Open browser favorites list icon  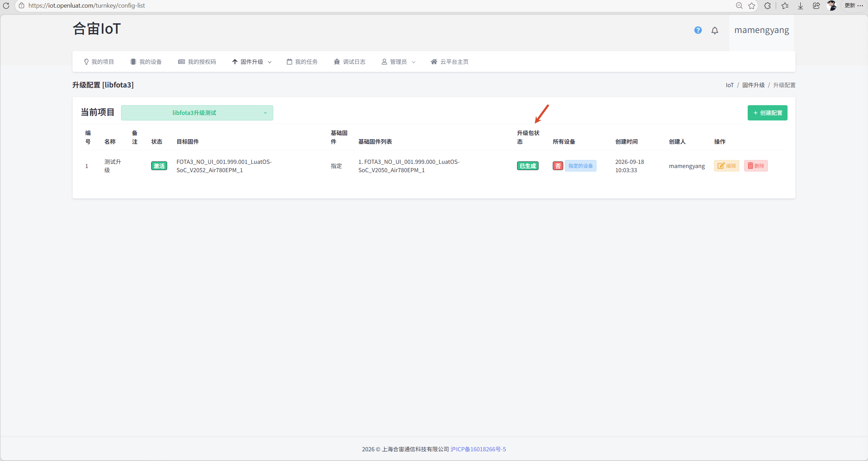point(785,6)
